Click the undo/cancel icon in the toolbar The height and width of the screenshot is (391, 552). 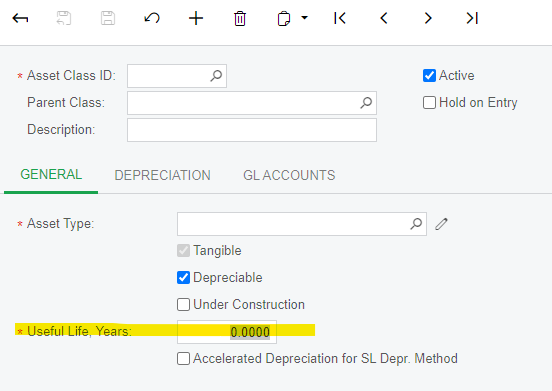pos(152,18)
